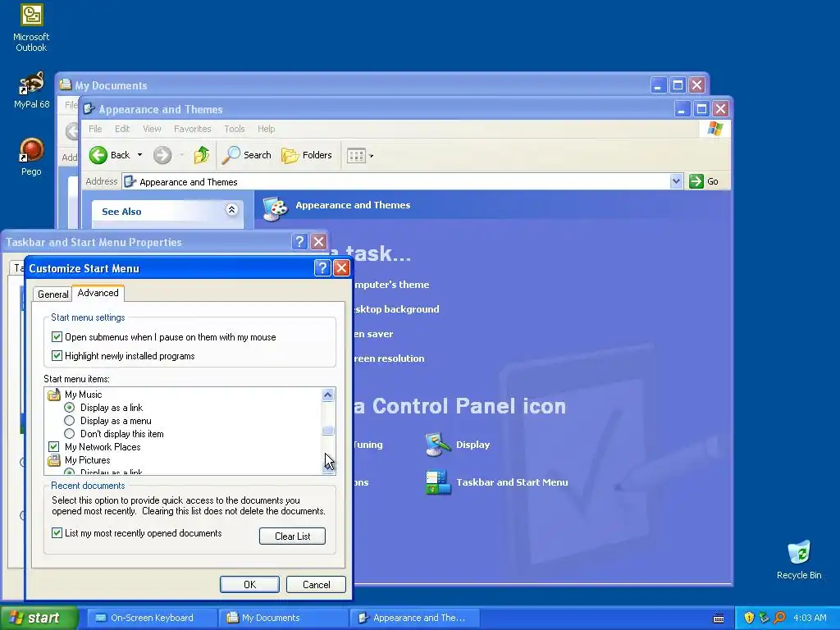Click the OK button
Viewport: 840px width, 630px height.
coord(249,584)
